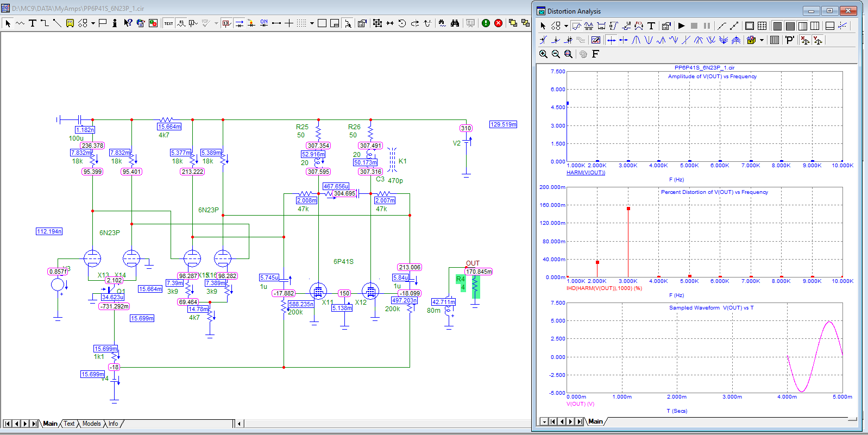Zoom in on the Distortion Analysis plot
The width and height of the screenshot is (868, 435).
[x=543, y=54]
